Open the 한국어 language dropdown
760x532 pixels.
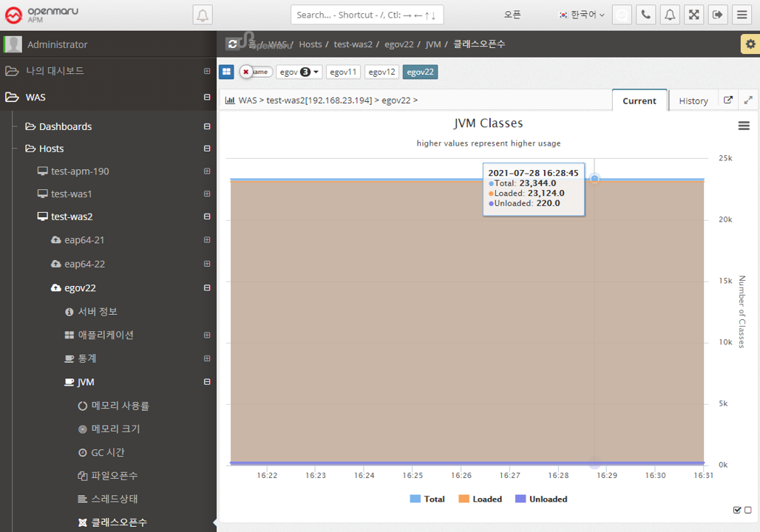tap(582, 15)
